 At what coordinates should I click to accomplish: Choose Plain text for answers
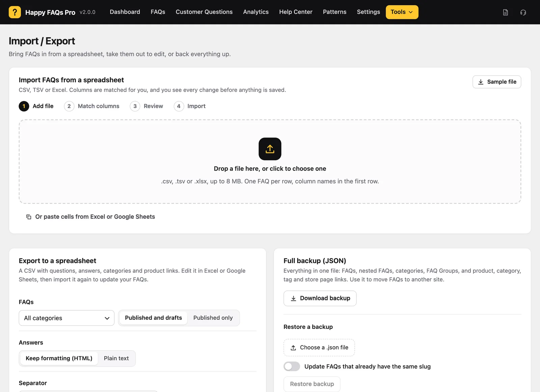point(116,358)
